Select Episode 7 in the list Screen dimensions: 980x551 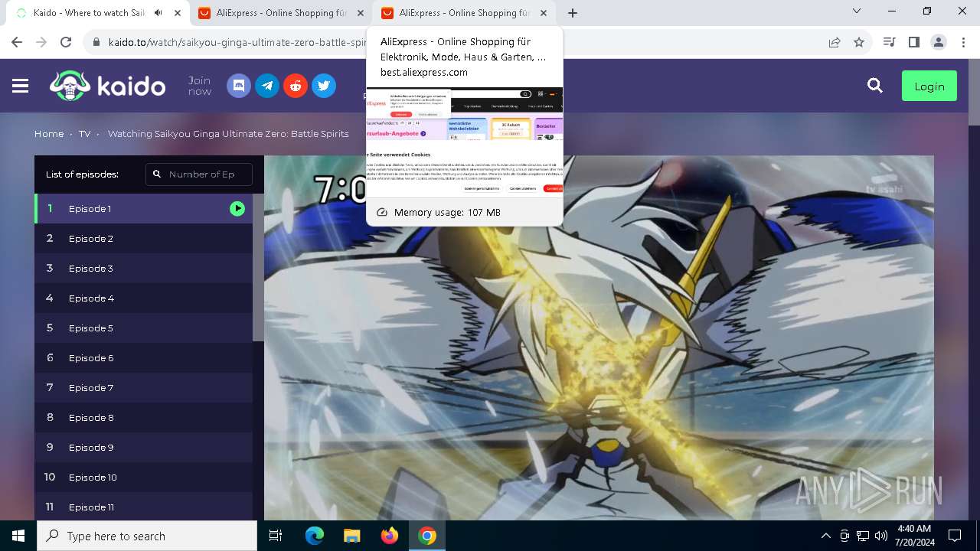(143, 387)
